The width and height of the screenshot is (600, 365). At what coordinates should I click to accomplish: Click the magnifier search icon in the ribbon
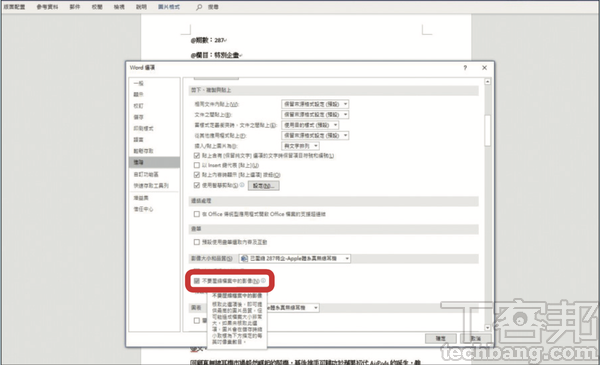pyautogui.click(x=199, y=7)
